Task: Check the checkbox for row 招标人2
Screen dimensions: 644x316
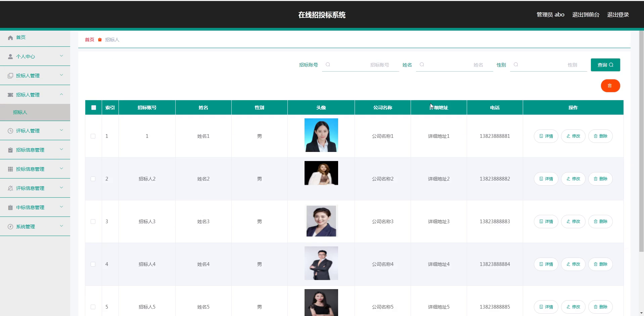Action: [93, 179]
